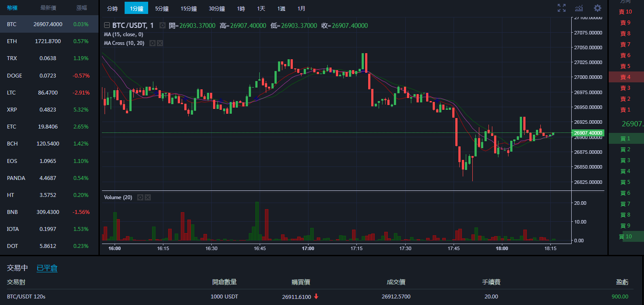Sort coin list by 漲幅 column header
The width and height of the screenshot is (644, 305).
[81, 8]
